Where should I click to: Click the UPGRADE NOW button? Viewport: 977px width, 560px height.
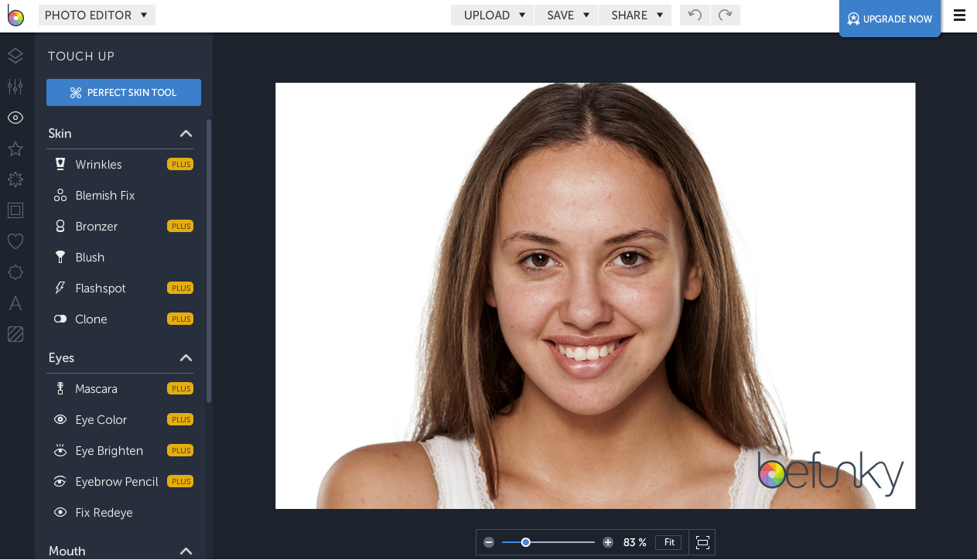click(x=890, y=19)
